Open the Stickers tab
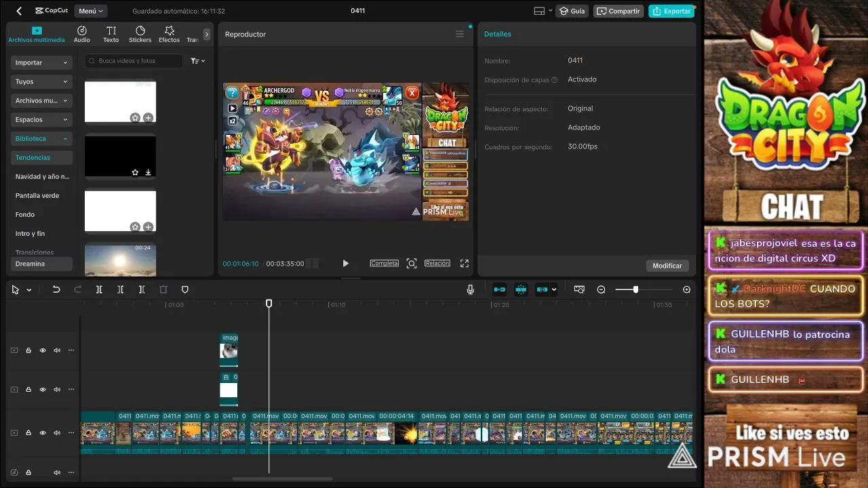Viewport: 868px width, 488px height. tap(140, 35)
